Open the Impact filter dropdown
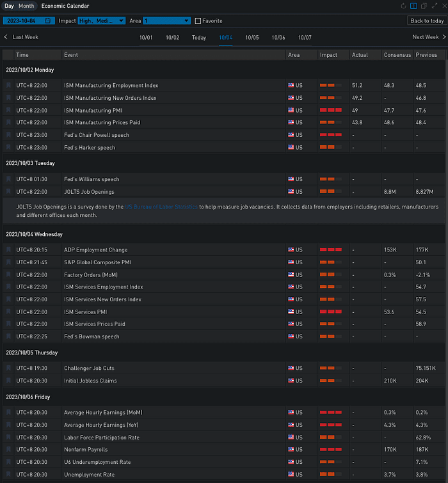This screenshot has height=483, width=448. pos(101,20)
